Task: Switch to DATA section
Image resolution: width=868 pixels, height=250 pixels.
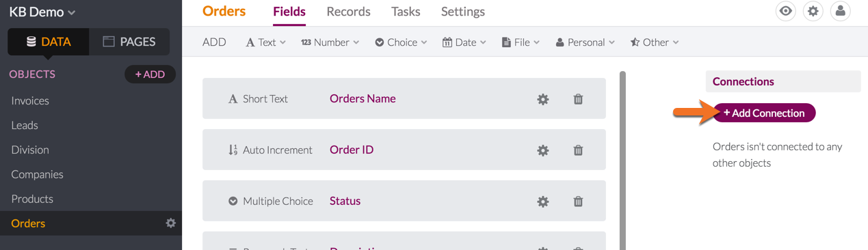Action: [49, 42]
